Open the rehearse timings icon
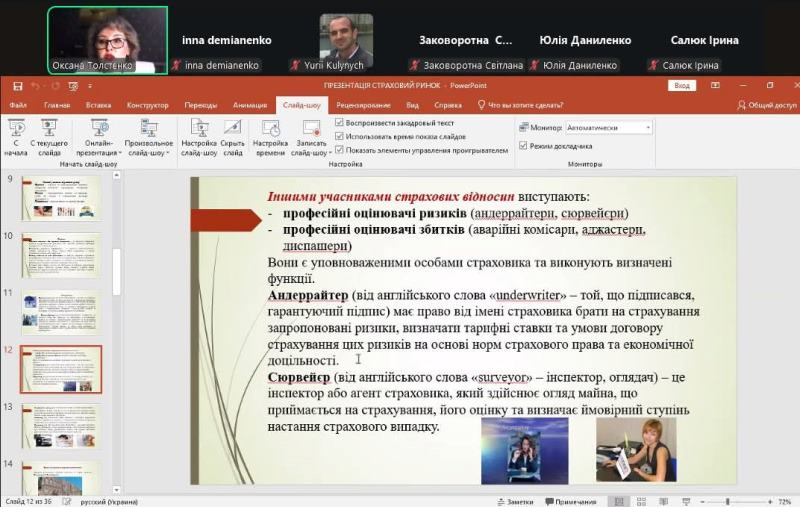The height and width of the screenshot is (507, 800). [x=270, y=128]
